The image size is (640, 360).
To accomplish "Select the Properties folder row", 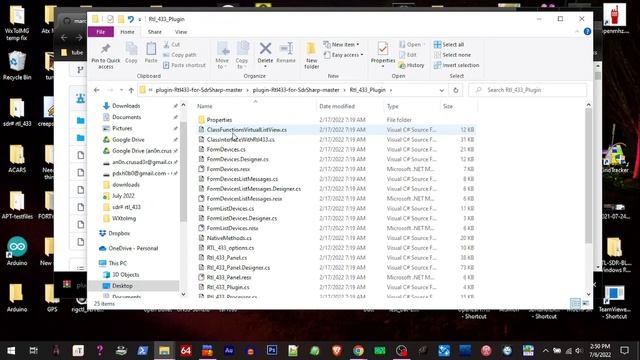I will coord(336,120).
